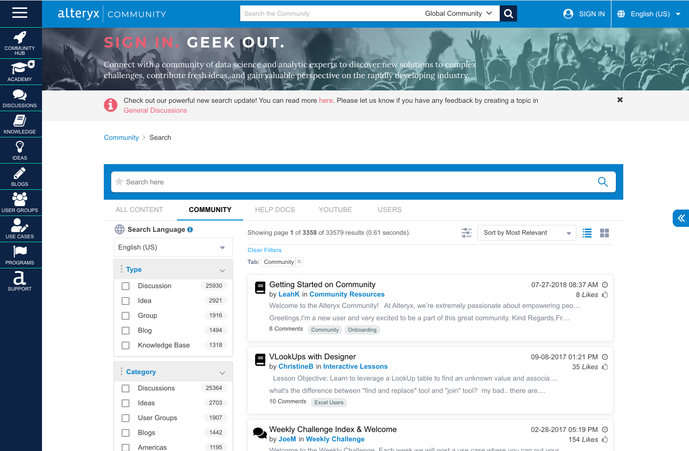Open the Getting Started on Community result

(323, 284)
